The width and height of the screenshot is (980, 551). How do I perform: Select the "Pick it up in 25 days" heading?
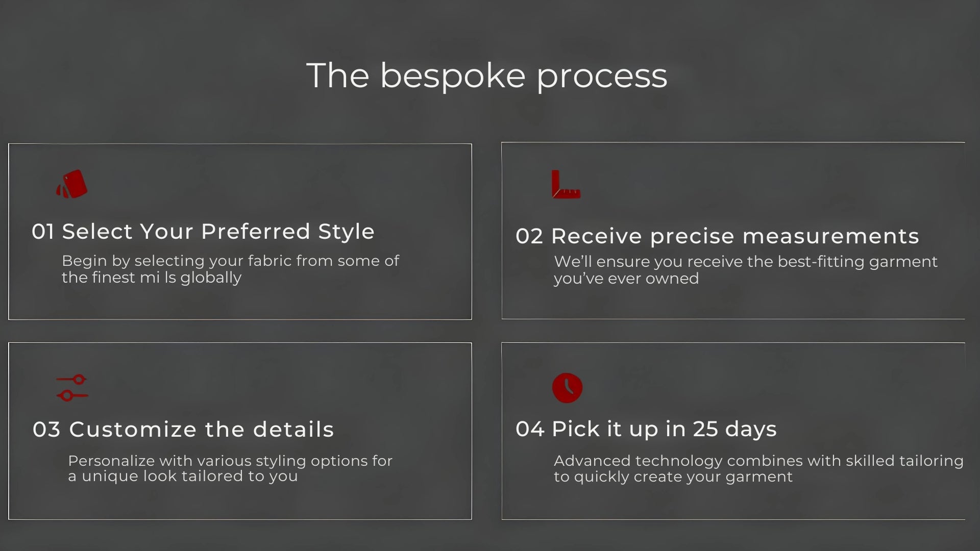[x=664, y=429]
